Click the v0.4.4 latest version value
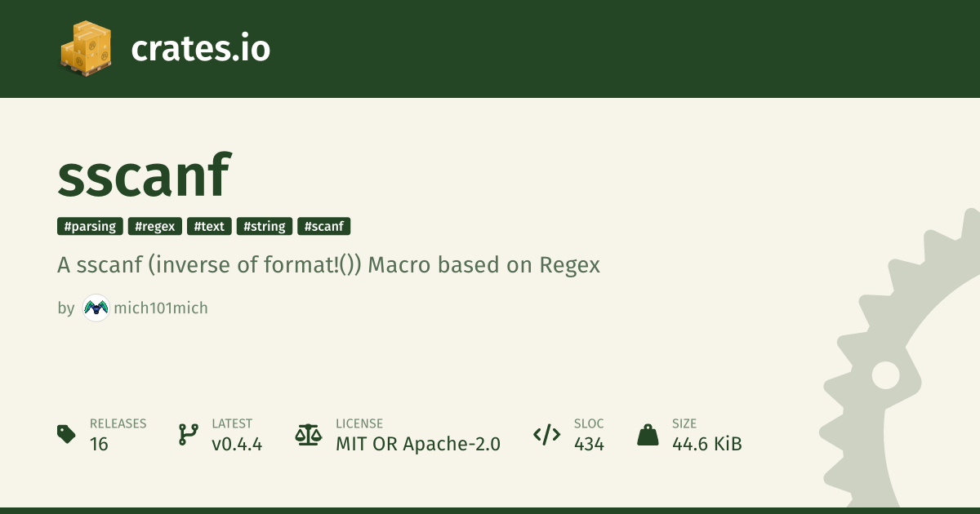This screenshot has width=980, height=514. click(x=237, y=444)
